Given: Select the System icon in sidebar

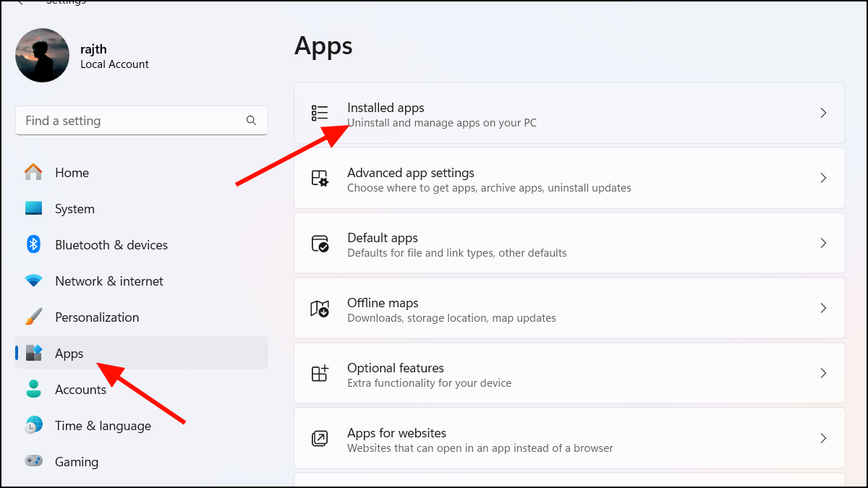Looking at the screenshot, I should [x=33, y=208].
